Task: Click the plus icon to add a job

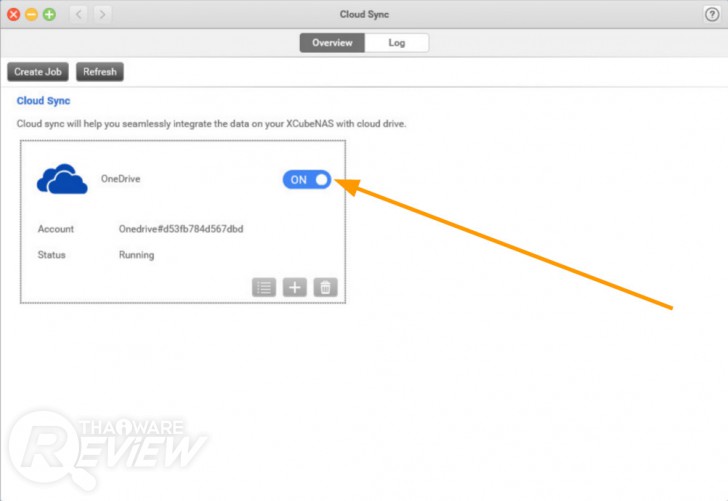Action: coord(294,287)
